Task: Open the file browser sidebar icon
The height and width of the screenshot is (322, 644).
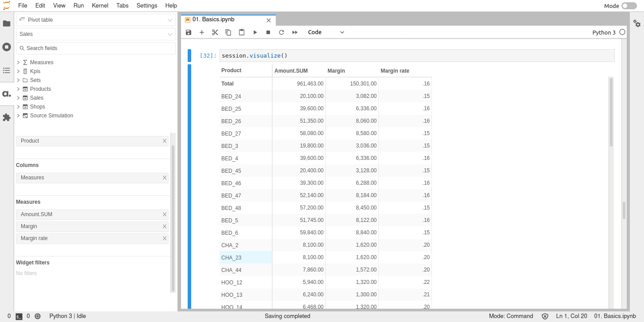Action: 7,23
